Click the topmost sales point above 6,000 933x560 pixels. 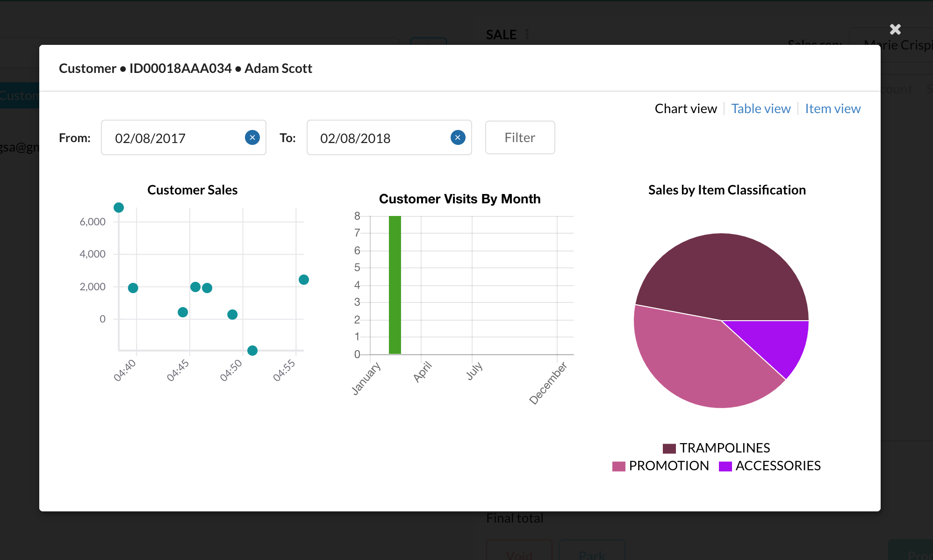tap(119, 208)
